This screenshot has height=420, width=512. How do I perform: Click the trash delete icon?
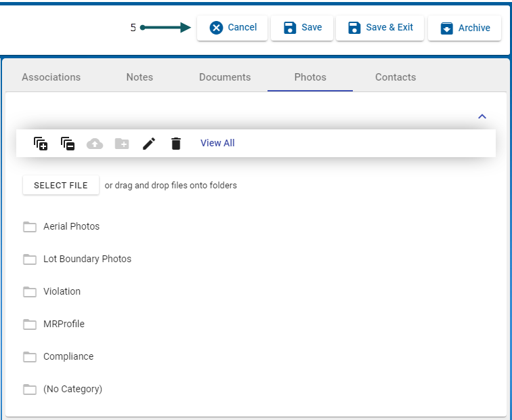tap(176, 144)
